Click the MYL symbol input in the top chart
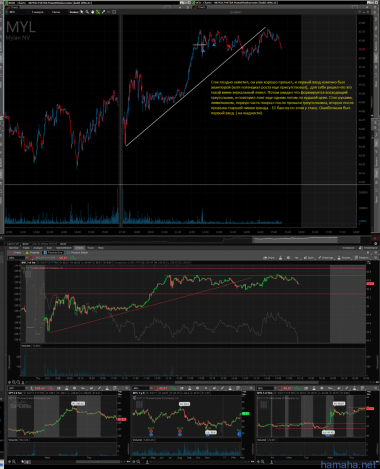380x469 pixels. pos(17,12)
